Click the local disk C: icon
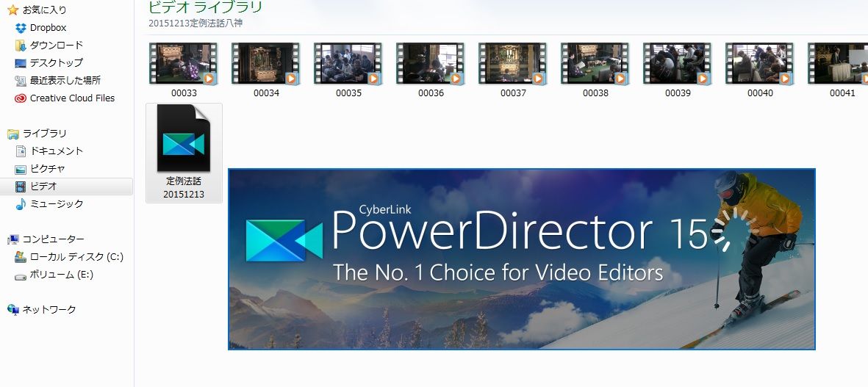This screenshot has height=387, width=868. [x=21, y=257]
